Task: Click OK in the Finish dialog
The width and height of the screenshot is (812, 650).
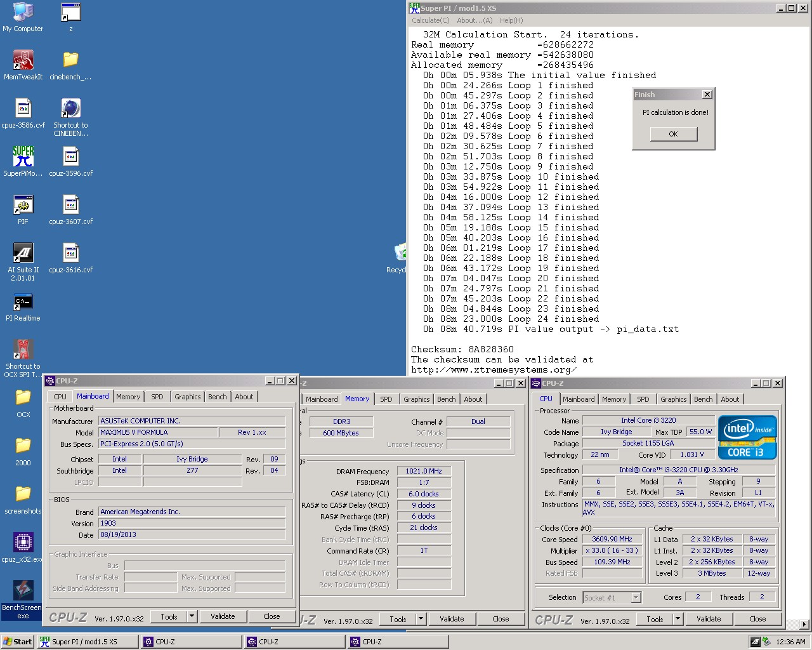Action: pyautogui.click(x=673, y=134)
